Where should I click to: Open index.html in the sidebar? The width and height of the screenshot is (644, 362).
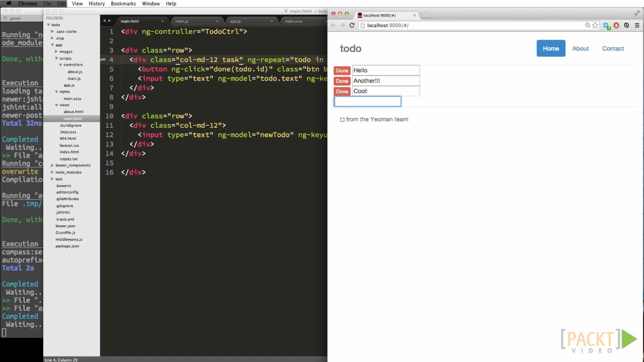click(69, 152)
